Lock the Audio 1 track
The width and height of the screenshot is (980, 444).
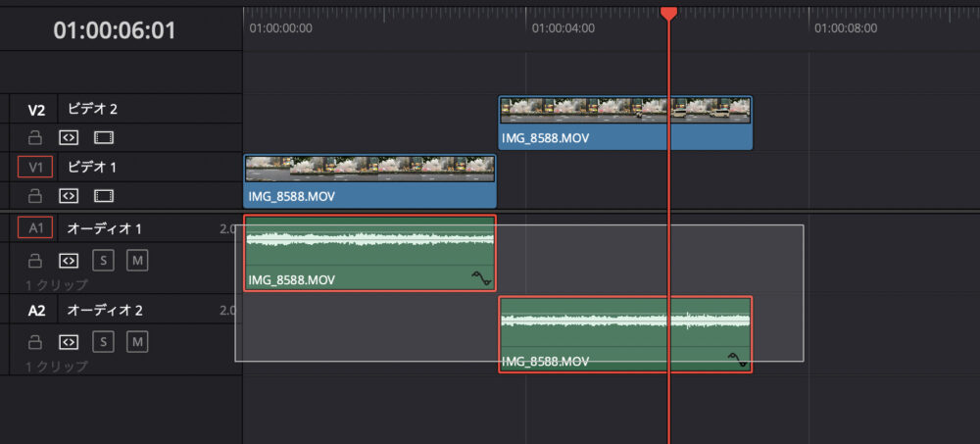click(x=35, y=260)
